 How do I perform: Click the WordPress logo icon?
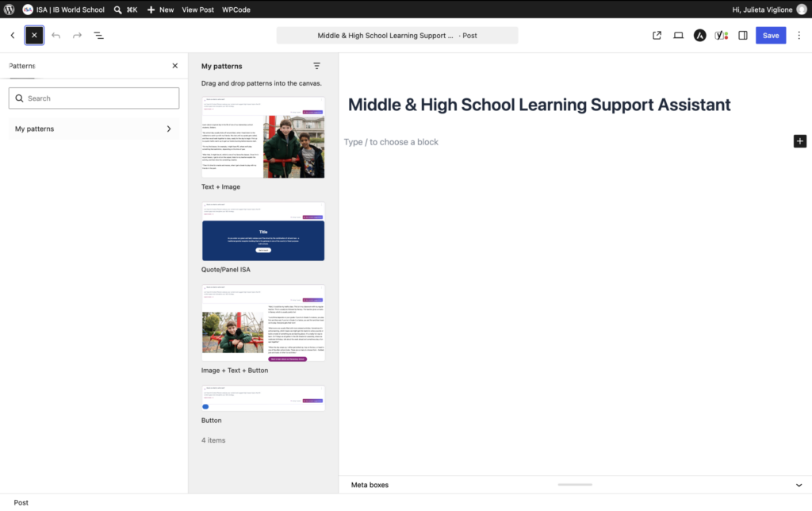pos(9,10)
